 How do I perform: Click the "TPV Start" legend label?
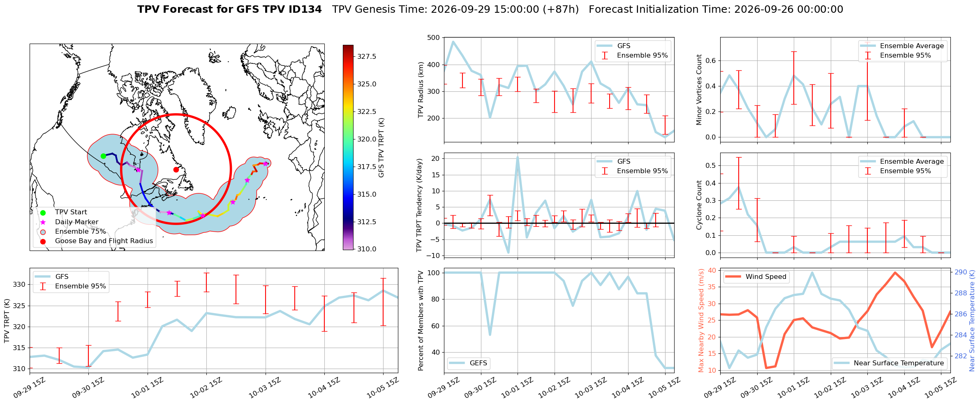pyautogui.click(x=71, y=212)
